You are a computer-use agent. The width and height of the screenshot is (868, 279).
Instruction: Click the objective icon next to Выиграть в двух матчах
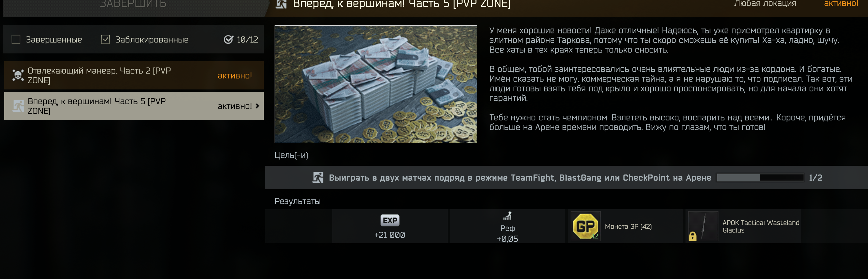(x=317, y=178)
